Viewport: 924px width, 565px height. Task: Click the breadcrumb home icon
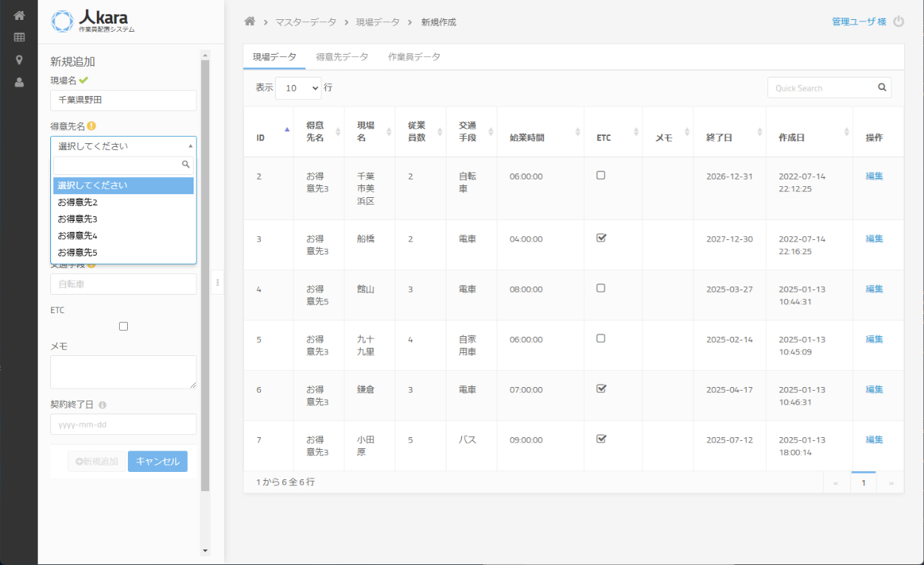[x=250, y=22]
